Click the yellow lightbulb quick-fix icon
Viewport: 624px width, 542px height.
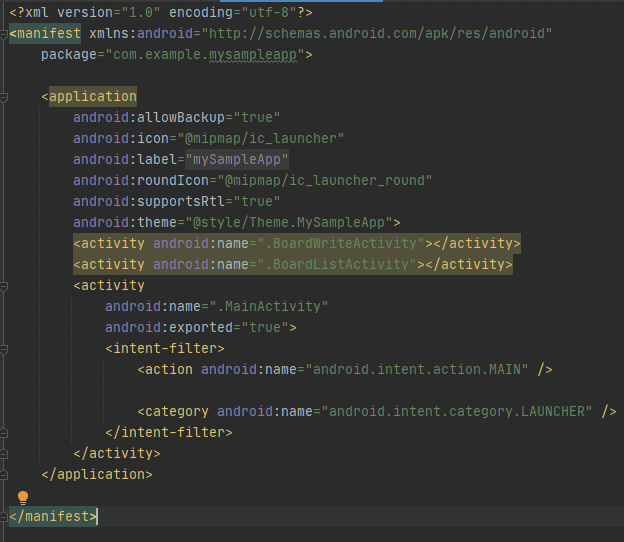23,498
